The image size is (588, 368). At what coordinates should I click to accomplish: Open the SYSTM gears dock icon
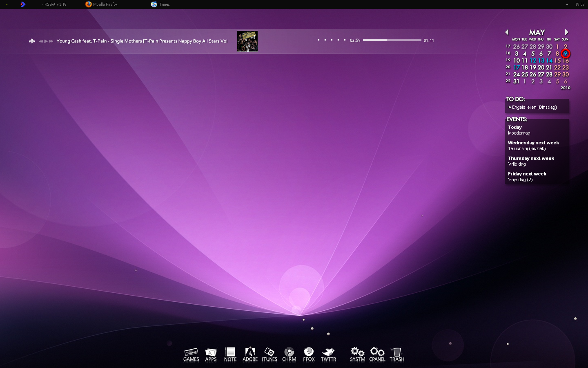coord(358,355)
